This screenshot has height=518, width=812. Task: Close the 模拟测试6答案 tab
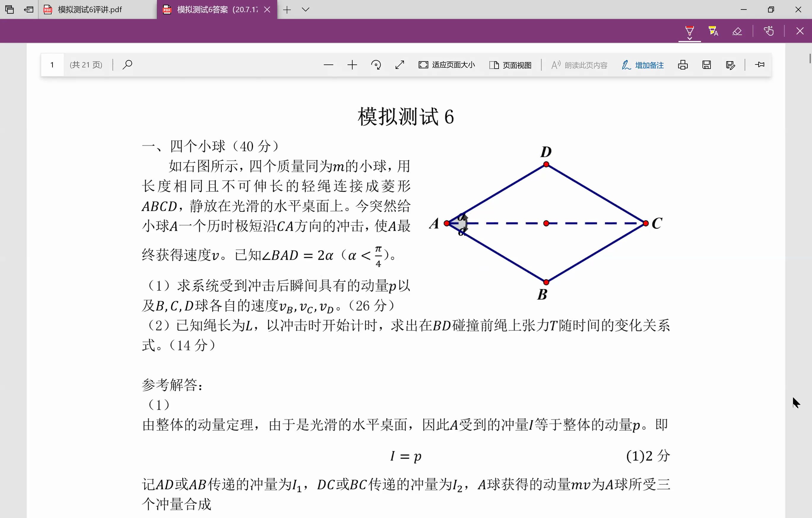coord(267,10)
